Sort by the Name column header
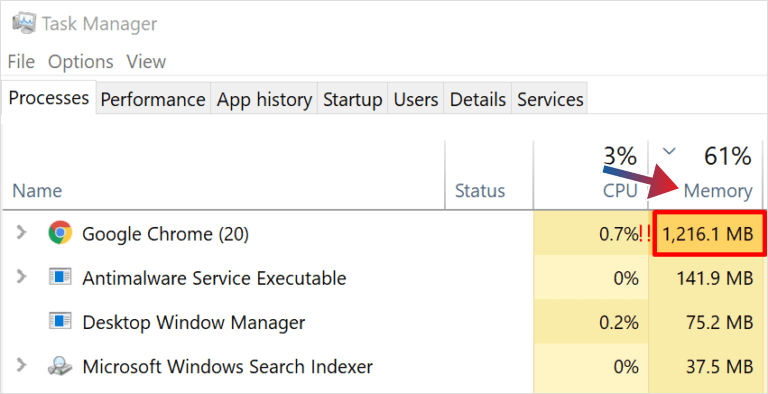768x394 pixels. click(x=37, y=191)
